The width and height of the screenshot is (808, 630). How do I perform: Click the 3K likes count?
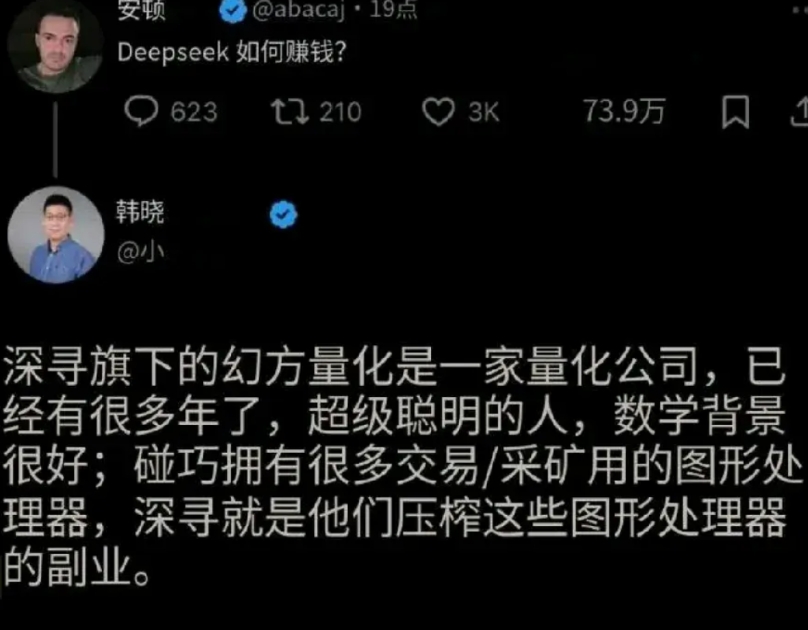point(483,112)
